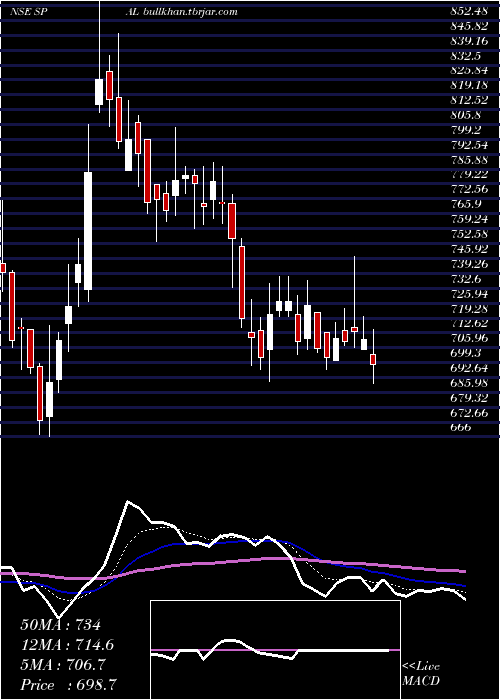This screenshot has width=500, height=700.
Task: Click the 805.8 price axis label
Action: [x=465, y=115]
